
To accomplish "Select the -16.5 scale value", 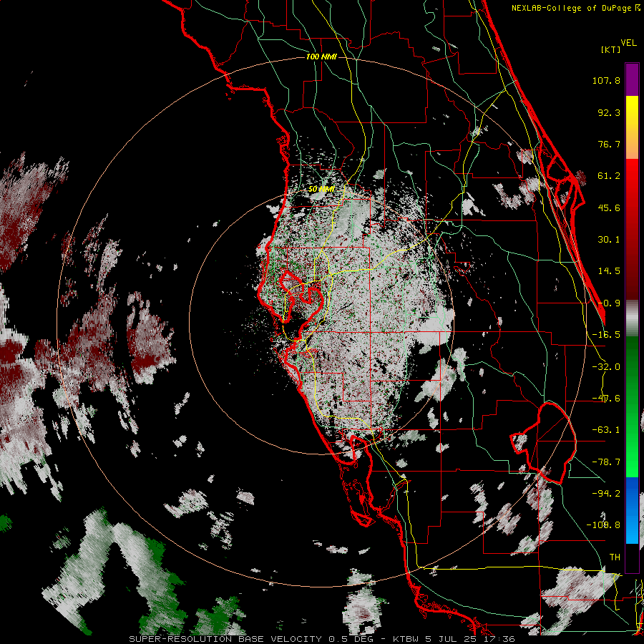I will coord(606,335).
